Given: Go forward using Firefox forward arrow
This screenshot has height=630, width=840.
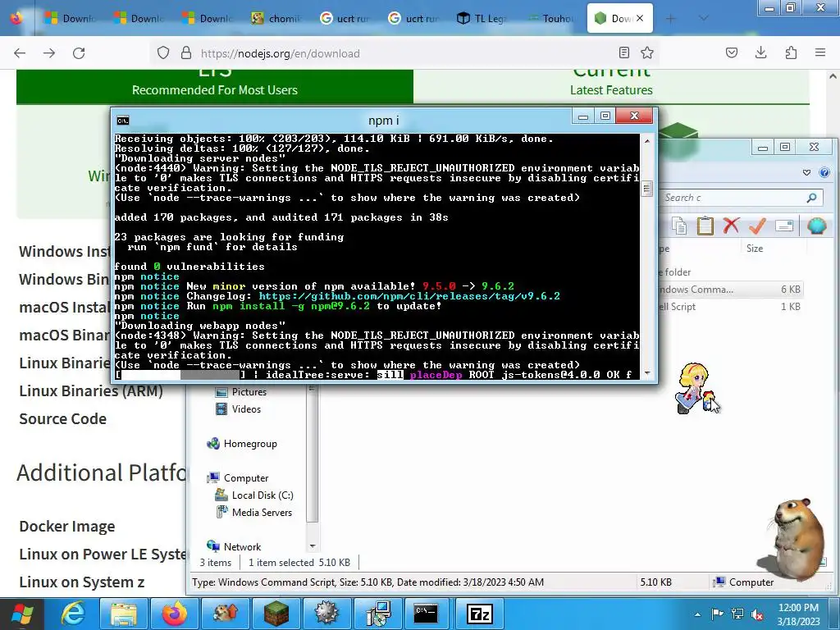Looking at the screenshot, I should coord(49,53).
